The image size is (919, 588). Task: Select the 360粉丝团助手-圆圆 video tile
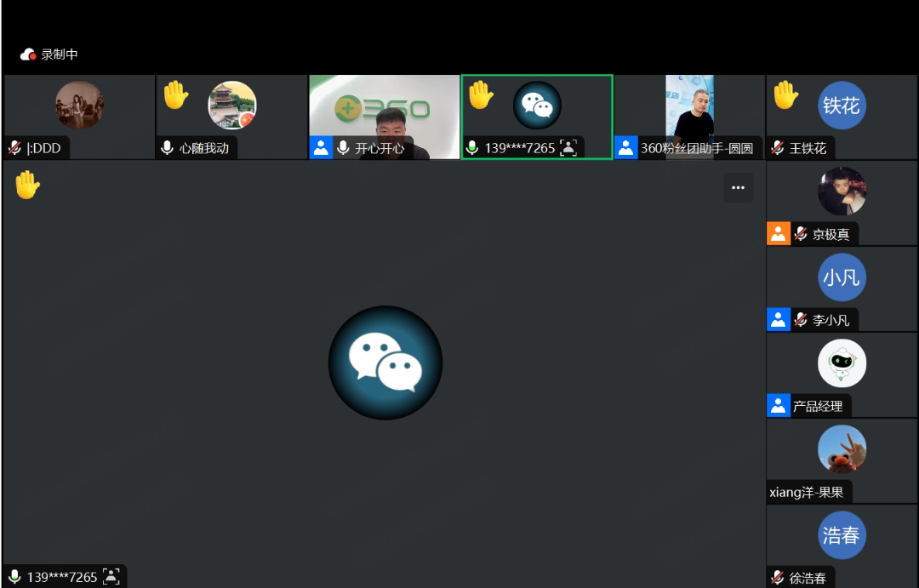(x=690, y=117)
